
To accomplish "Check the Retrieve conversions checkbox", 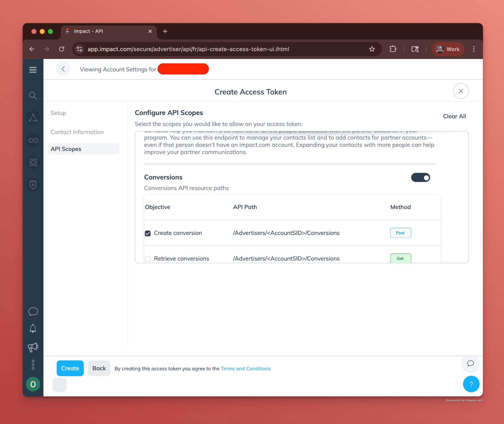I will pyautogui.click(x=148, y=259).
